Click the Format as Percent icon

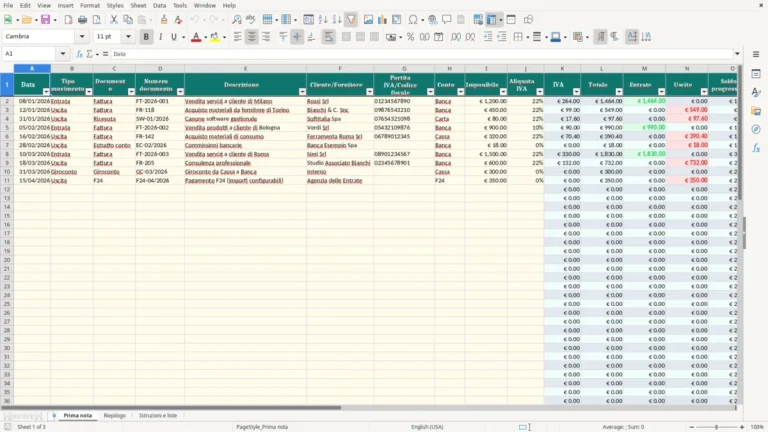(410, 37)
